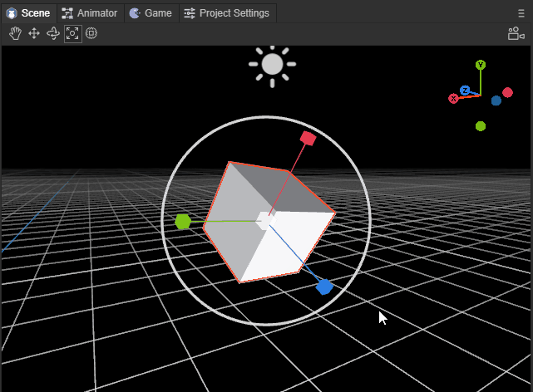This screenshot has height=392, width=533.
Task: Open the scene camera settings
Action: pyautogui.click(x=516, y=33)
